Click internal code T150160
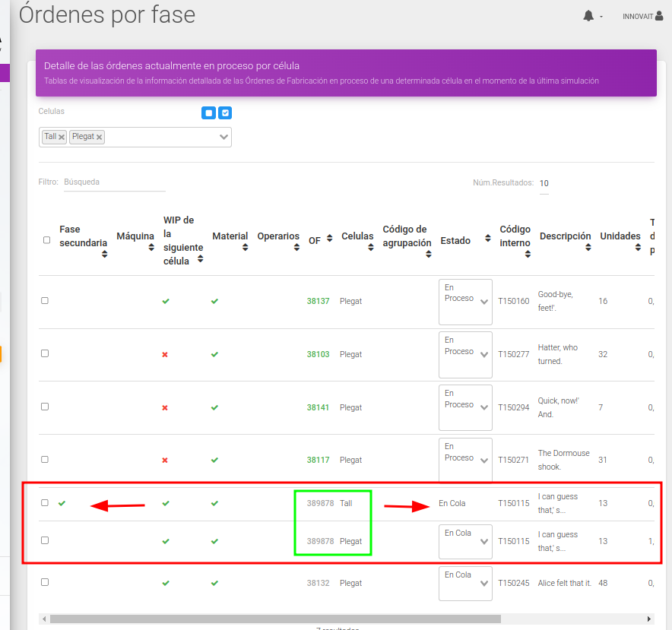 tap(513, 301)
